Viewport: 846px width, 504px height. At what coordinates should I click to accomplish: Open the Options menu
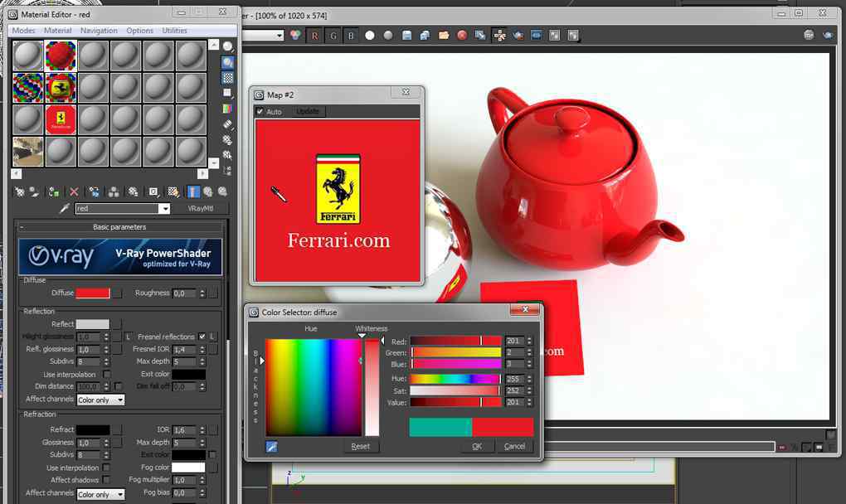(139, 31)
